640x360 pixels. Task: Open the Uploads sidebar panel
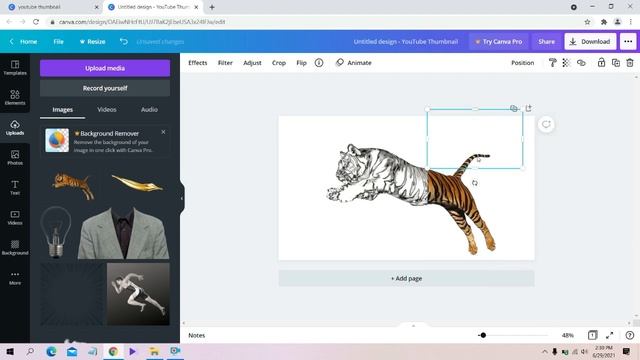coord(15,128)
